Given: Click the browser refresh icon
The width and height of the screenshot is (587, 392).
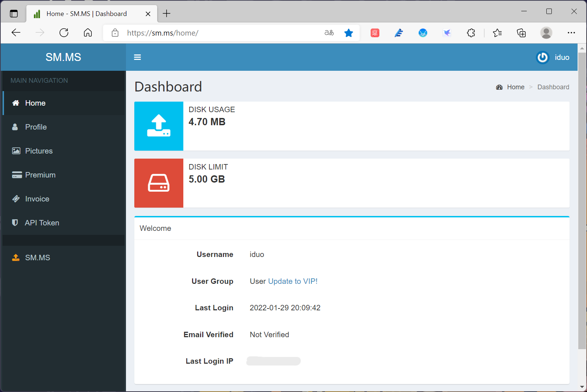Looking at the screenshot, I should point(64,33).
